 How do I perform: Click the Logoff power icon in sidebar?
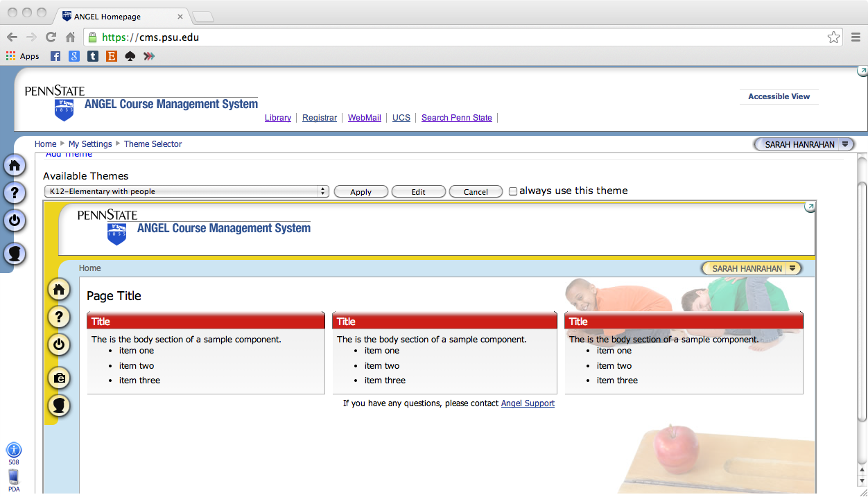15,220
